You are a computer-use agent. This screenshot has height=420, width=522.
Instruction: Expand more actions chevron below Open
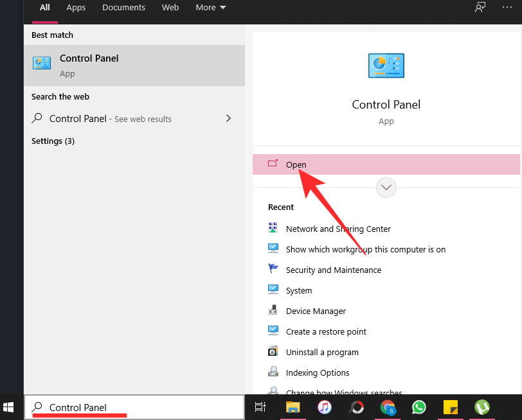pyautogui.click(x=386, y=188)
